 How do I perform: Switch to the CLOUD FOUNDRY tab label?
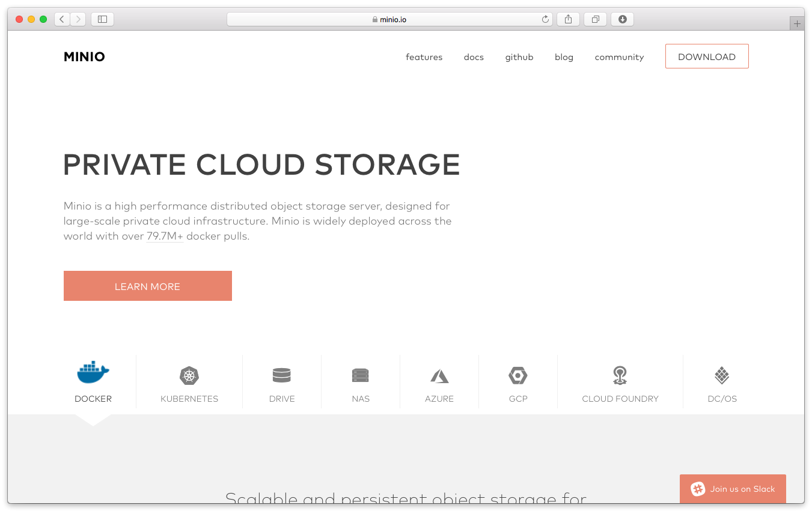(620, 399)
